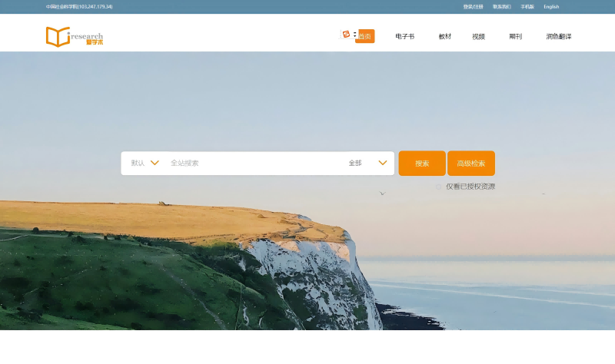The image size is (615, 364).
Task: Click the orange chevron next to 全部
Action: (x=382, y=163)
